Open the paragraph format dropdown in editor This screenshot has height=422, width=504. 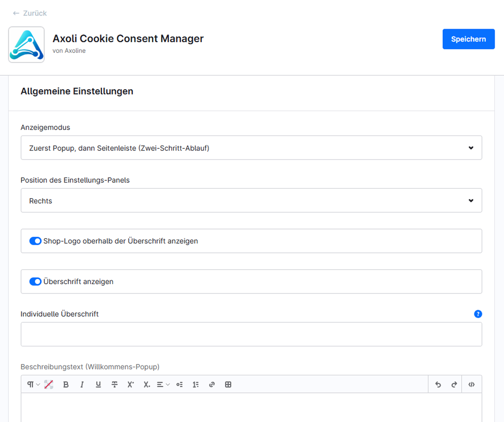33,385
